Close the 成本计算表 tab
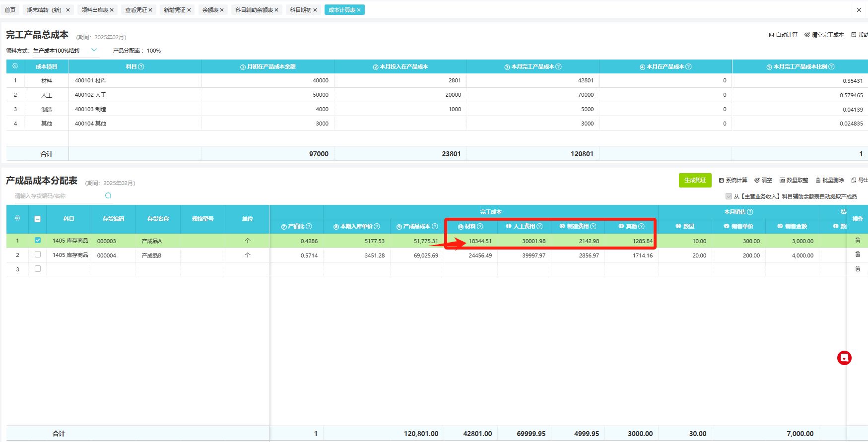Screen dimensions: 868x442 click(x=359, y=10)
